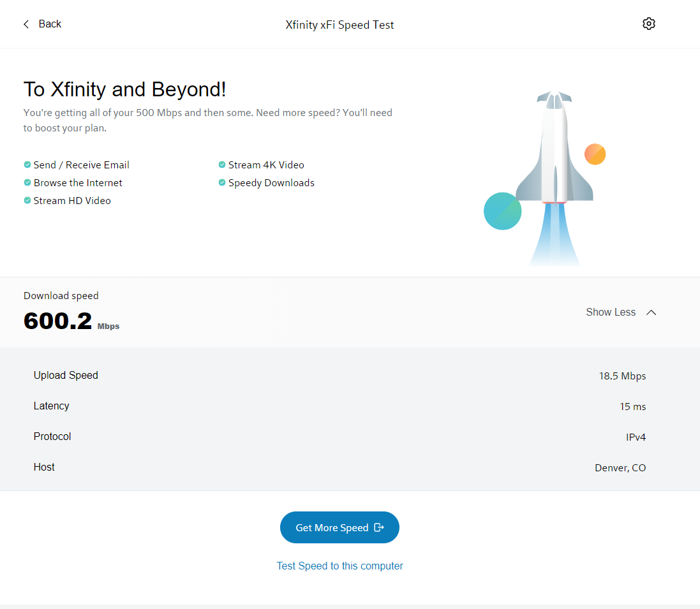Click the back chevron arrow
Viewport: 700px width, 609px height.
click(26, 24)
